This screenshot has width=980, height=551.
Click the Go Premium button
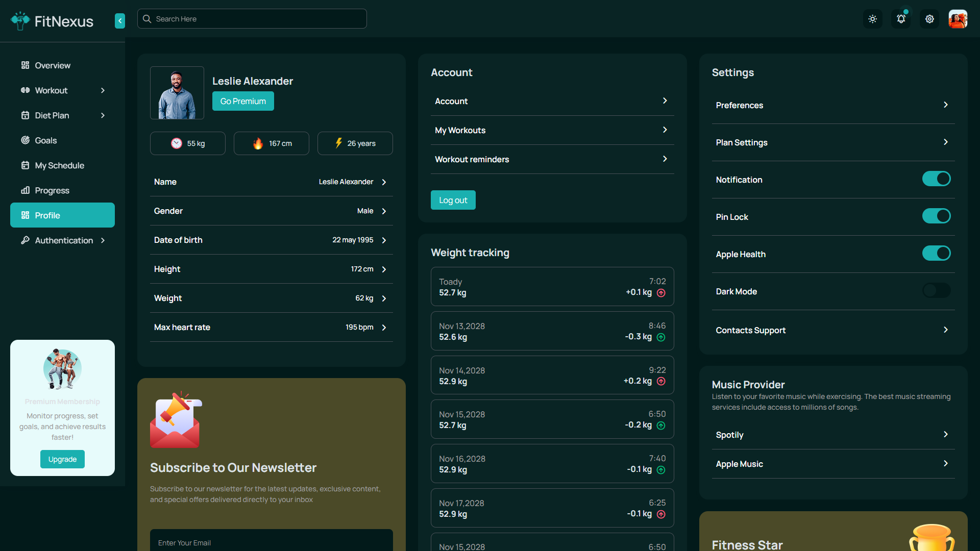(x=243, y=101)
